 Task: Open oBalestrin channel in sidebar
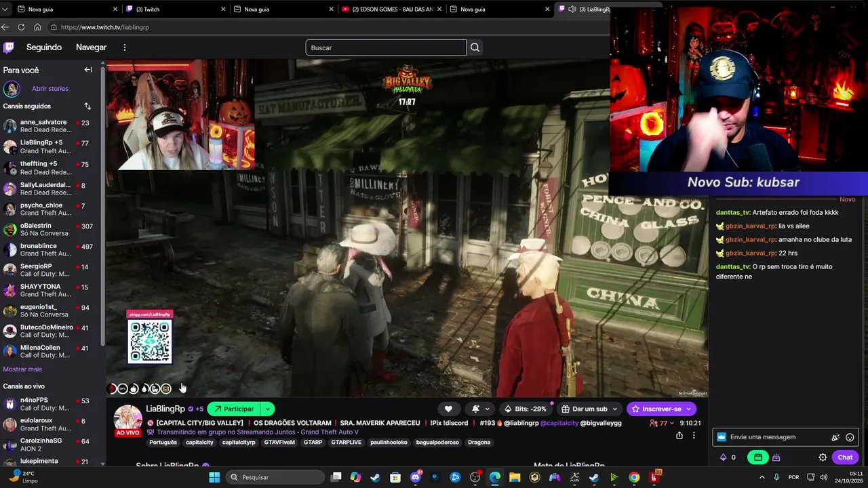(50, 229)
